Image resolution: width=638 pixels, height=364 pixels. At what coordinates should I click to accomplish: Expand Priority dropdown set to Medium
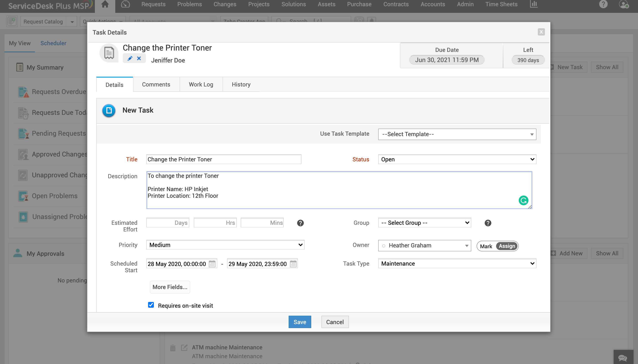click(225, 245)
